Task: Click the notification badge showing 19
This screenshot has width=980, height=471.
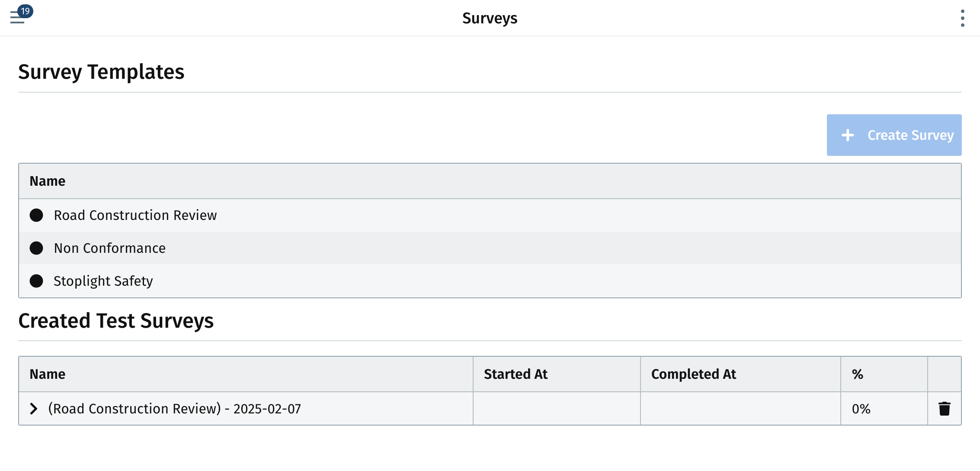Action: coord(26,11)
